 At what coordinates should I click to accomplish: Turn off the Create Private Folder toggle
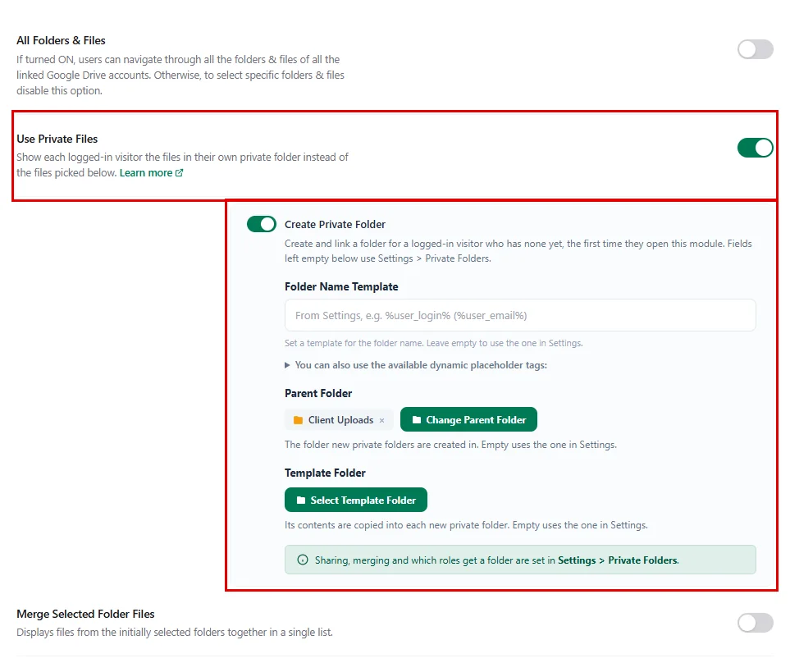click(x=262, y=224)
